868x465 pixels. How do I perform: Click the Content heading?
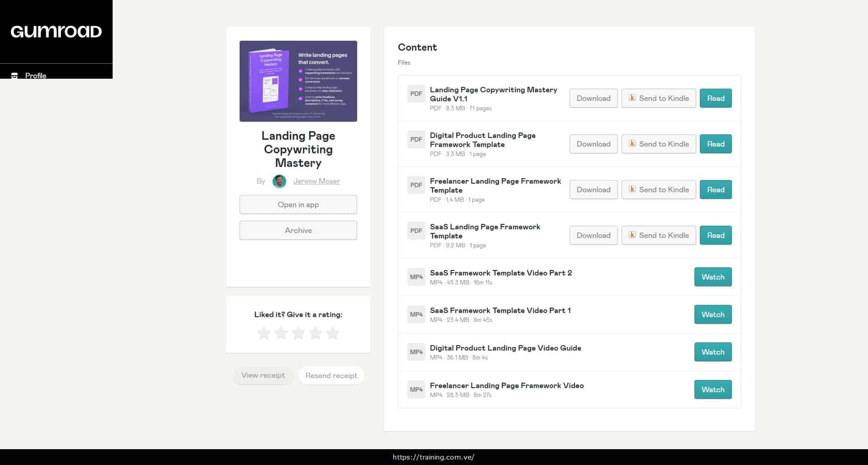[417, 47]
